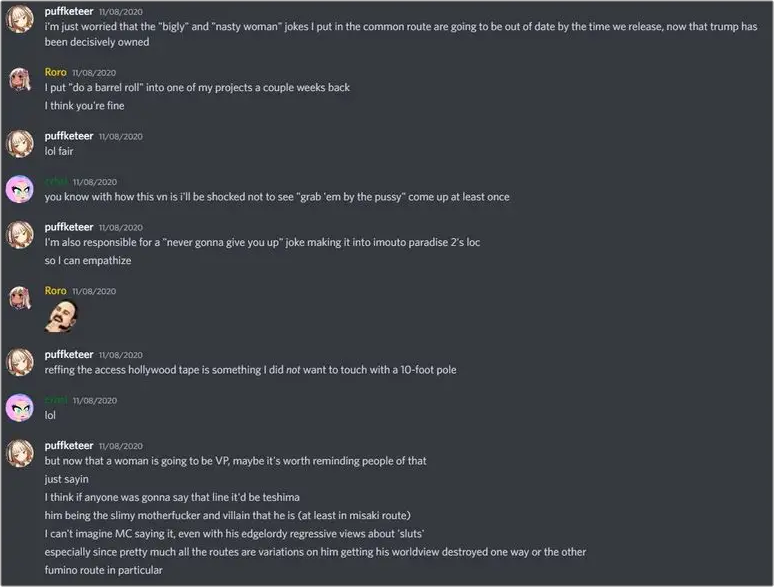Screen dimensions: 774x587
Task: Click puffketeer's avatar beside "lol fair"
Action: (x=20, y=144)
